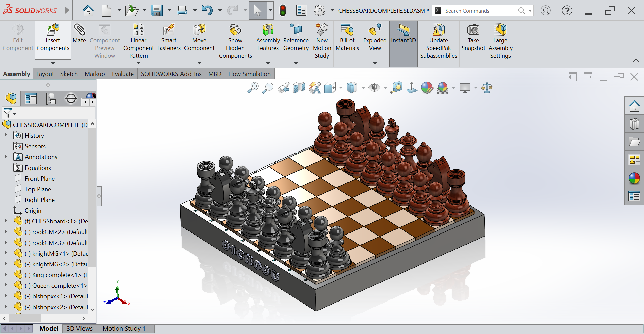Click Bill of Materials tool
The width and height of the screenshot is (644, 334).
pyautogui.click(x=347, y=38)
